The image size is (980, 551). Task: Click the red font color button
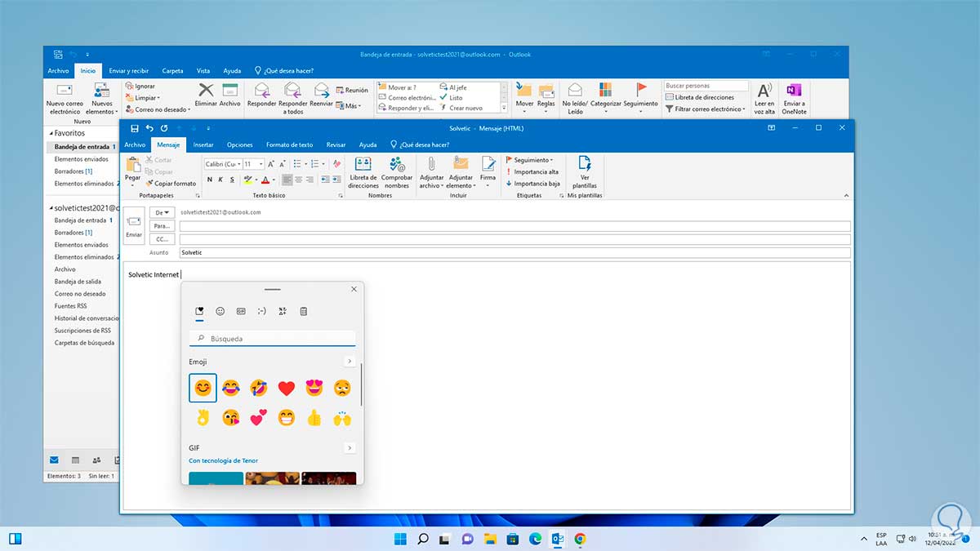[x=267, y=180]
